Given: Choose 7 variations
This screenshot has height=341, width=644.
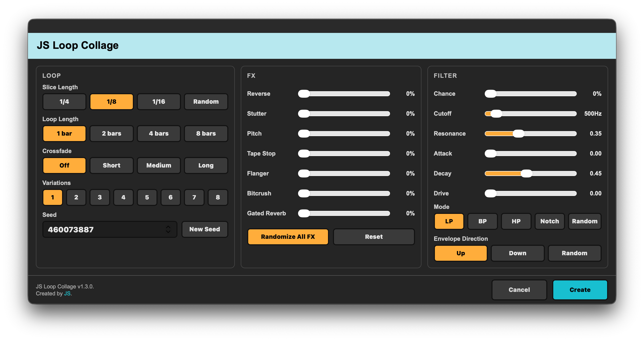Looking at the screenshot, I should pyautogui.click(x=194, y=197).
